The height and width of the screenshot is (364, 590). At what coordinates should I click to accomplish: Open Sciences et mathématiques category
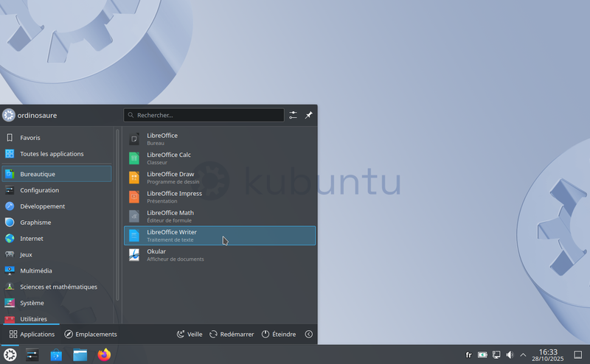(57, 287)
